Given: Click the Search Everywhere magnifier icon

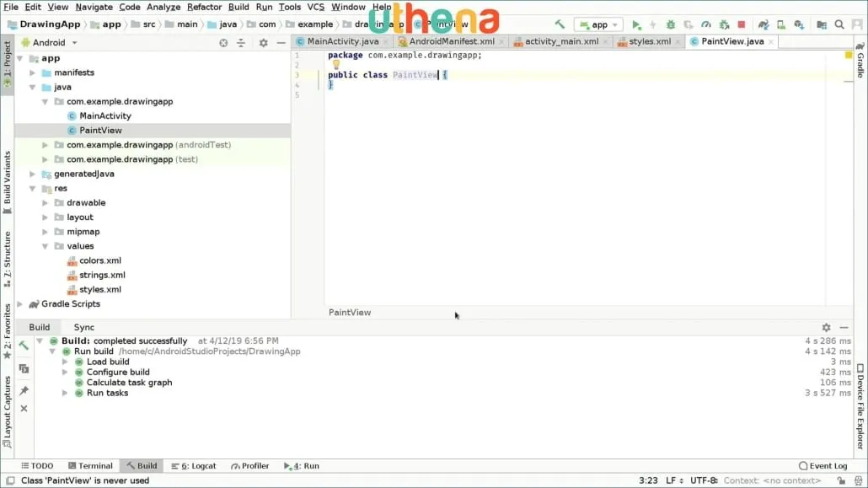Looking at the screenshot, I should pos(839,24).
